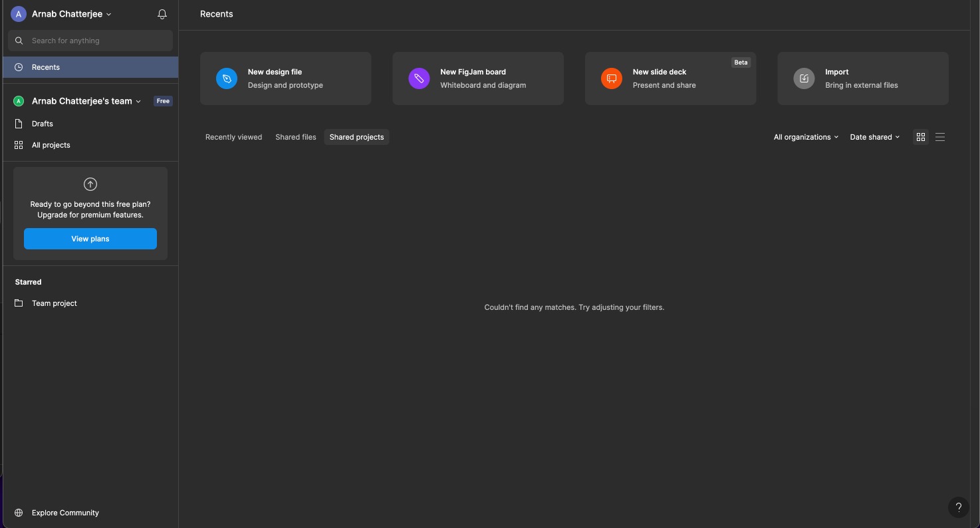Open the All organizations filter dropdown
The width and height of the screenshot is (980, 528).
[x=806, y=137]
